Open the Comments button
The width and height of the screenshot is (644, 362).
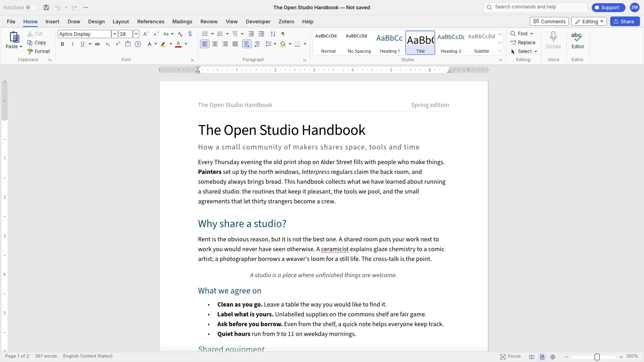click(549, 22)
